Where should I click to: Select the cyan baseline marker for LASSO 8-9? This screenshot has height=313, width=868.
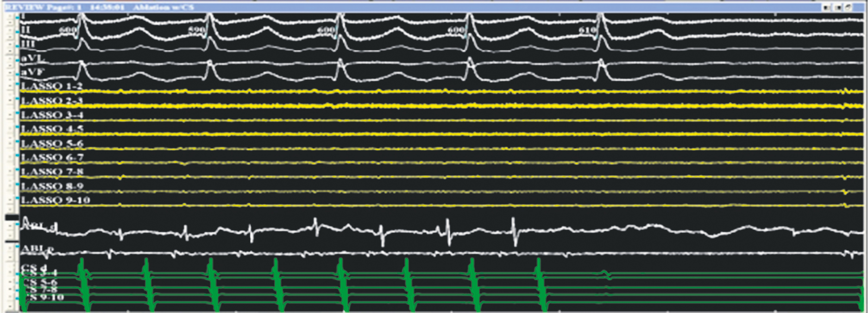18,184
